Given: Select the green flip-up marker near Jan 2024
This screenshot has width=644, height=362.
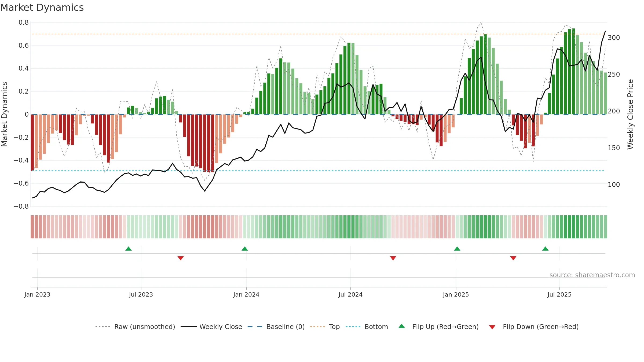Looking at the screenshot, I should 245,249.
